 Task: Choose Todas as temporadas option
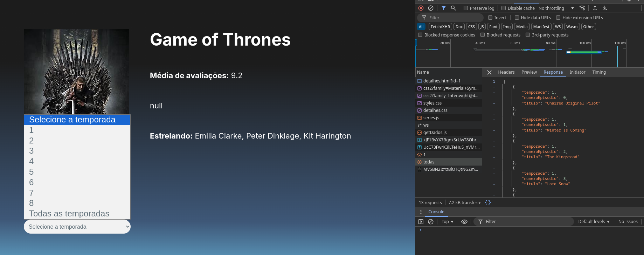click(x=77, y=214)
